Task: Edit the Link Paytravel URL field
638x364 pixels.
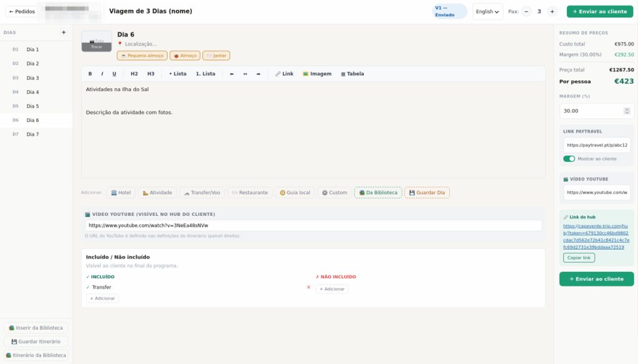Action: (x=597, y=145)
